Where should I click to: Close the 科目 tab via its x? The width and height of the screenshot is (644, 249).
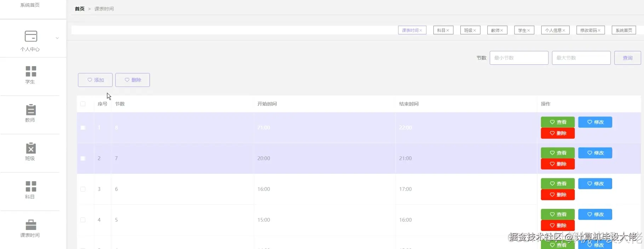click(448, 30)
